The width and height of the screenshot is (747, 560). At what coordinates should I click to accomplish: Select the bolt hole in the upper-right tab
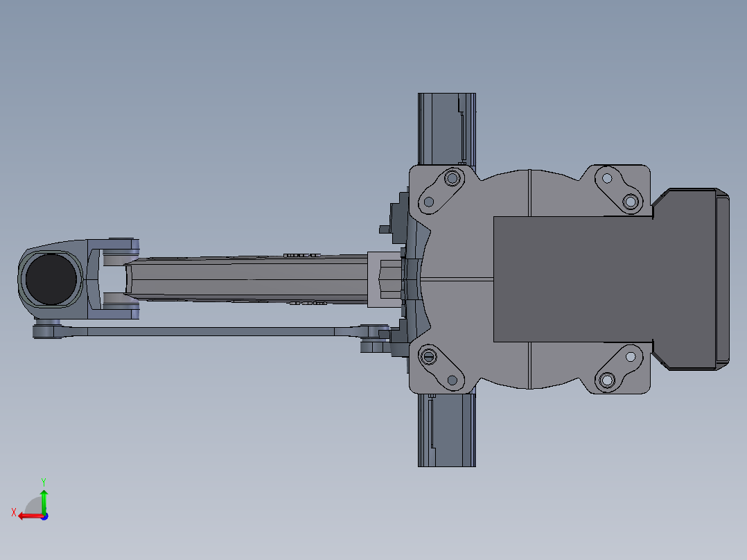607,179
